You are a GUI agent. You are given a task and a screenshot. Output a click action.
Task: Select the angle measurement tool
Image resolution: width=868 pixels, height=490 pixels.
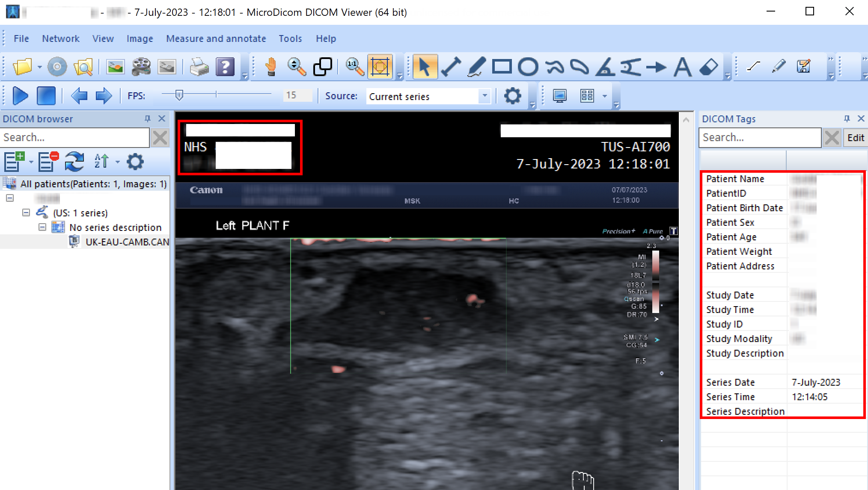pos(605,67)
